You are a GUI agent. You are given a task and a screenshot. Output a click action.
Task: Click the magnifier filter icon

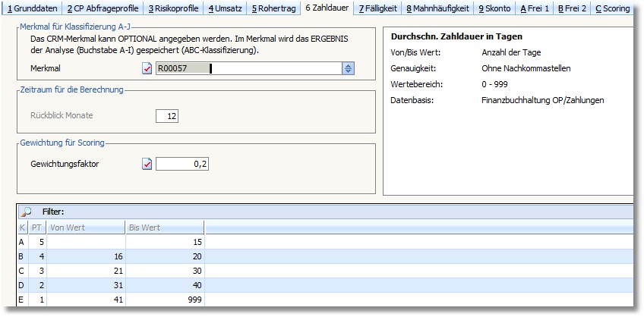tap(25, 212)
